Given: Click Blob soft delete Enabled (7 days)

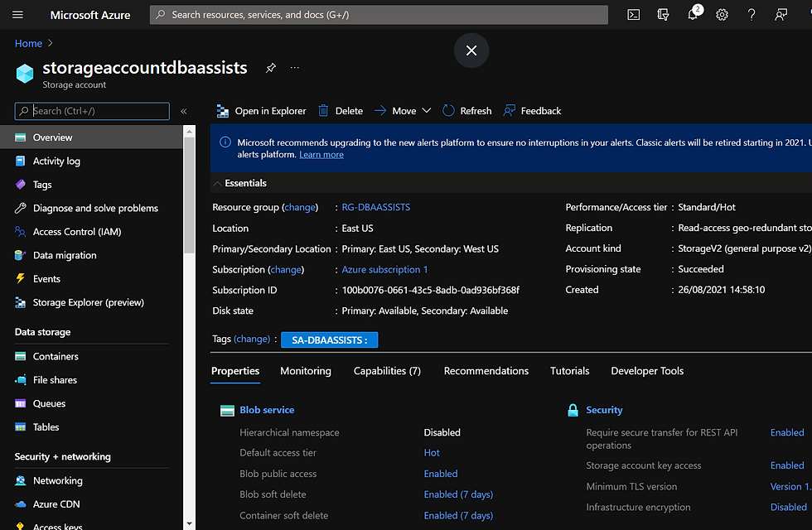Looking at the screenshot, I should pos(458,494).
